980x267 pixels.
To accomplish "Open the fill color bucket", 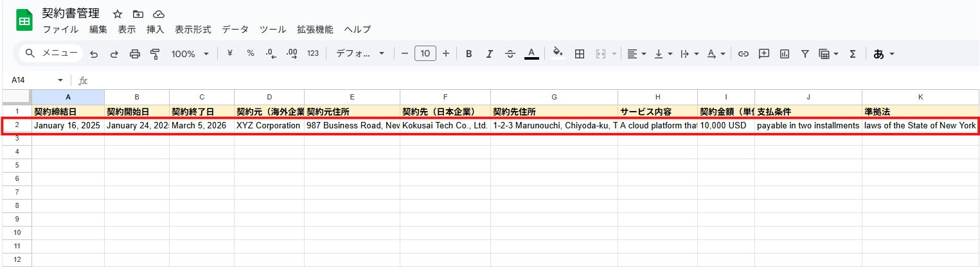I will click(558, 54).
